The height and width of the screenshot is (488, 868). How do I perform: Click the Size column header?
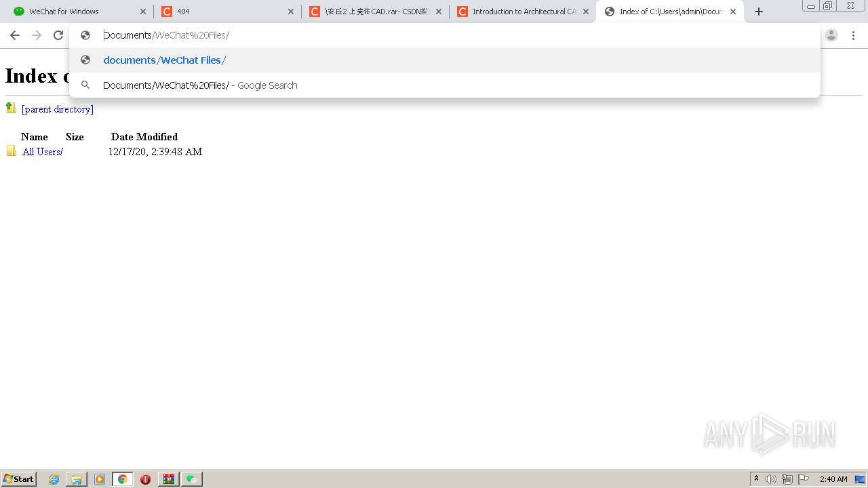(x=75, y=137)
